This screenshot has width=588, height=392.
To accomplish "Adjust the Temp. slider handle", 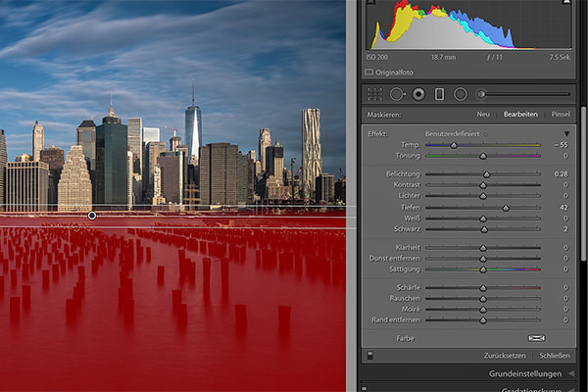I will point(454,145).
